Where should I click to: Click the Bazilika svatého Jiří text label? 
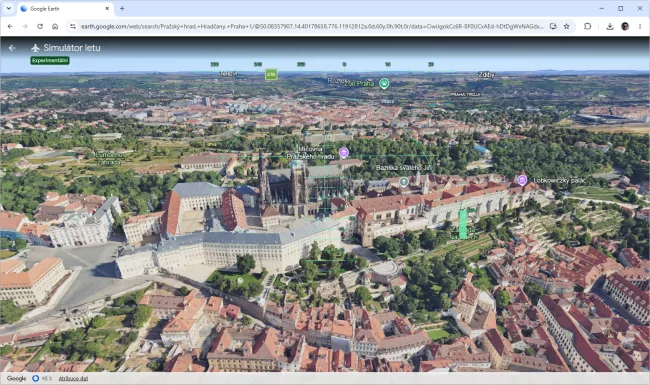[x=404, y=168]
